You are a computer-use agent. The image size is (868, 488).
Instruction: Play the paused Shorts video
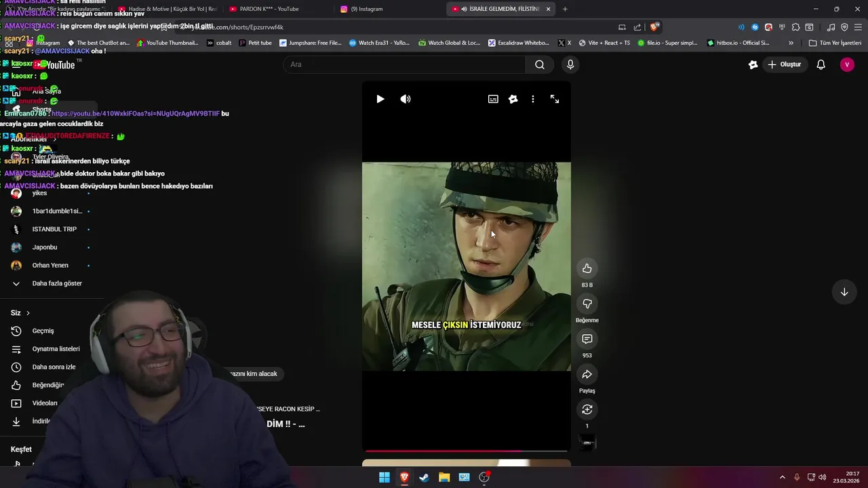380,99
